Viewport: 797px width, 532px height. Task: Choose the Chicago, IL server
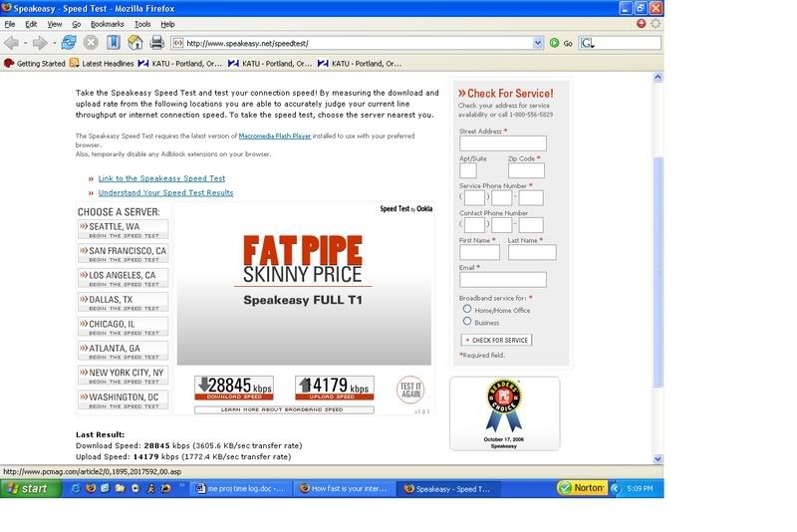click(123, 327)
